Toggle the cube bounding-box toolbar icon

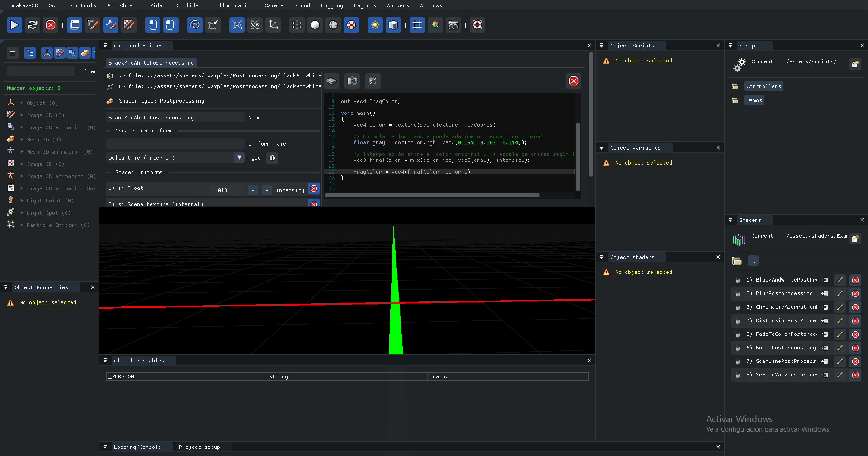point(393,25)
